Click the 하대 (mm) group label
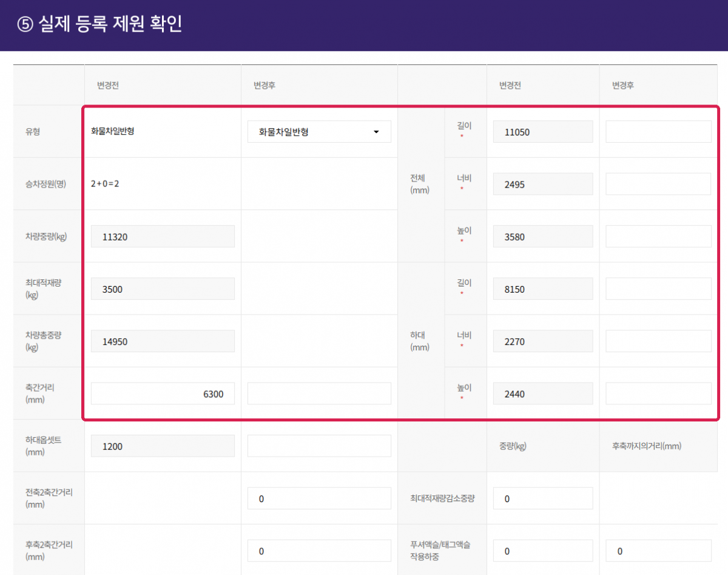Image resolution: width=728 pixels, height=575 pixels. tap(420, 341)
